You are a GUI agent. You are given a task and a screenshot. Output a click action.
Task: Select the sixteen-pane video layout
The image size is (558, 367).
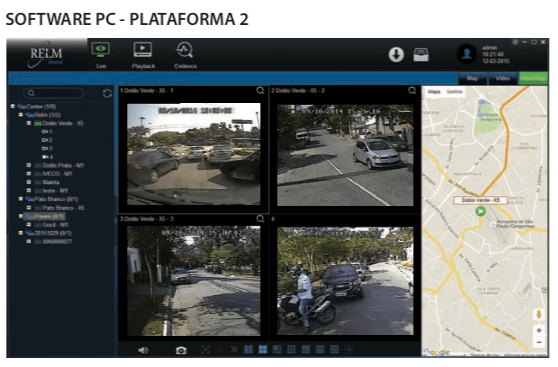click(x=334, y=349)
